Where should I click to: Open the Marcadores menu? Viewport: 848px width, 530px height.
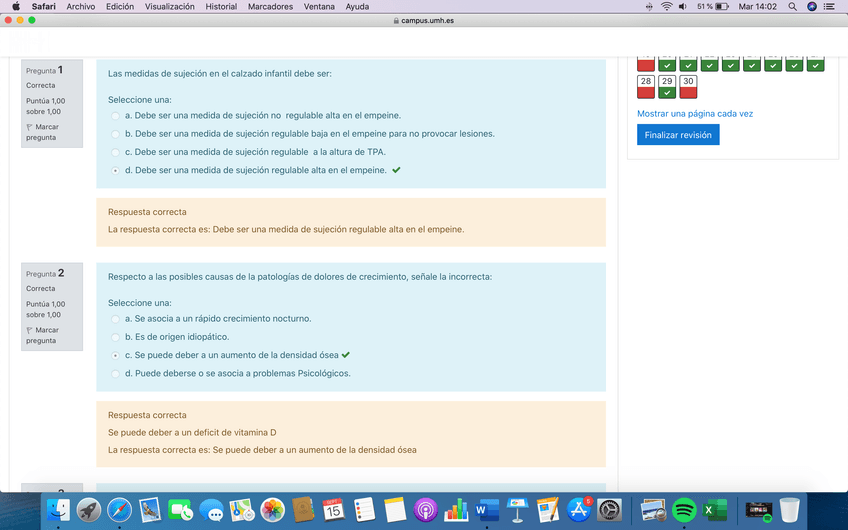(x=270, y=7)
